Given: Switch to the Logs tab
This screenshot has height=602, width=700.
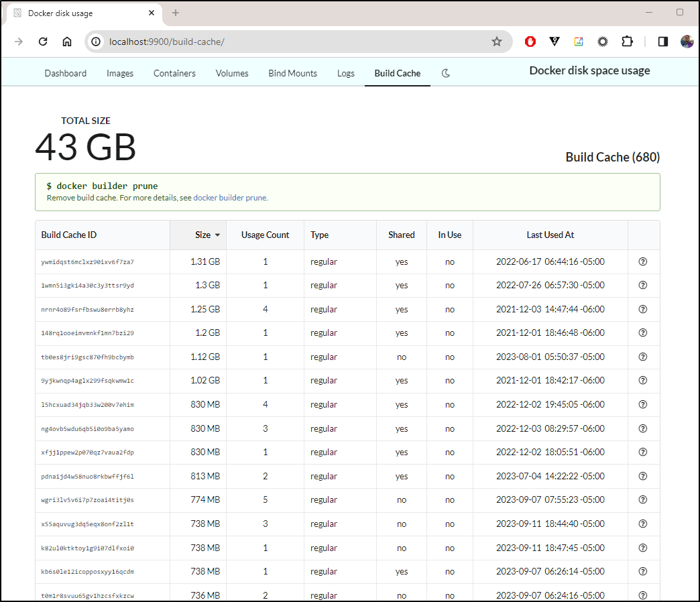Looking at the screenshot, I should 346,73.
